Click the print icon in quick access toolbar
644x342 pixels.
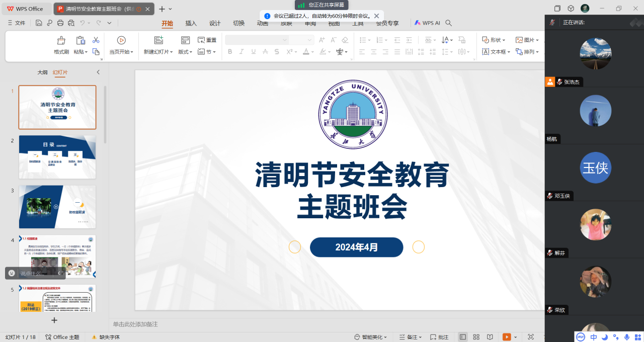60,23
